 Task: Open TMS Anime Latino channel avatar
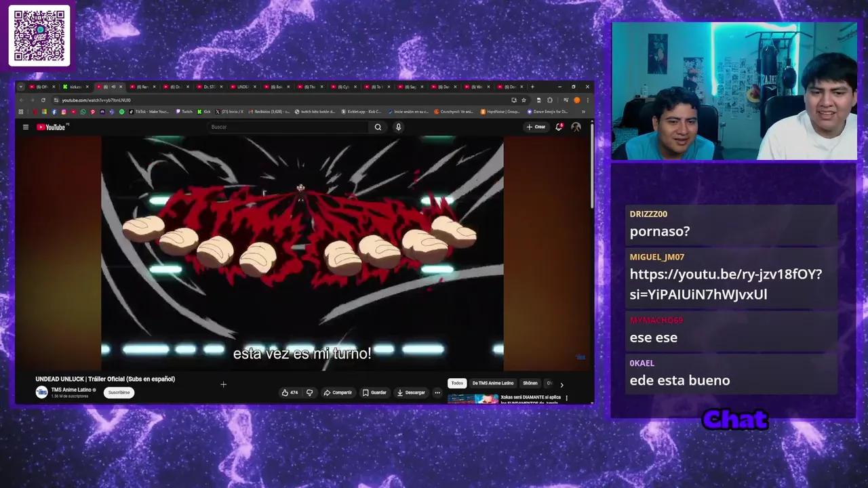click(42, 392)
